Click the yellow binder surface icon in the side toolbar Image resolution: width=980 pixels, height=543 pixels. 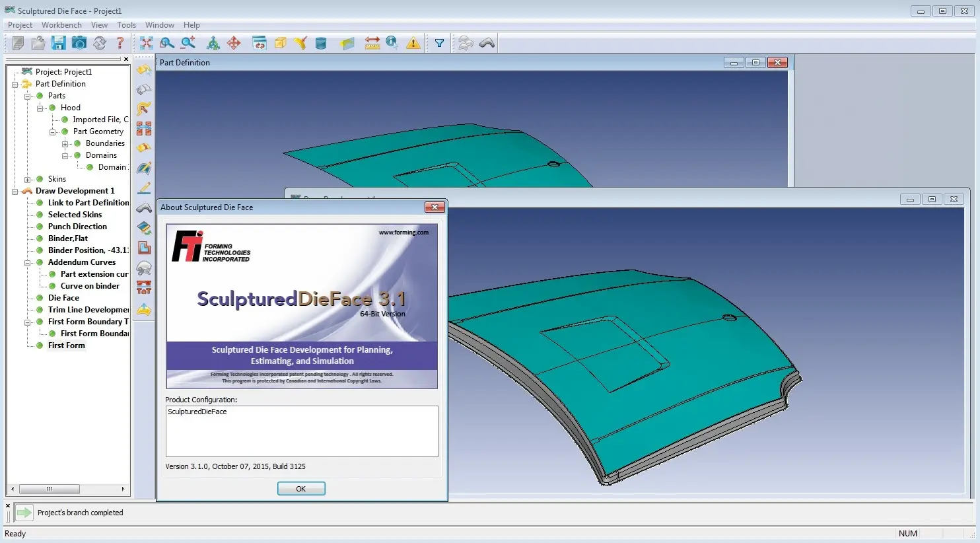(x=144, y=149)
